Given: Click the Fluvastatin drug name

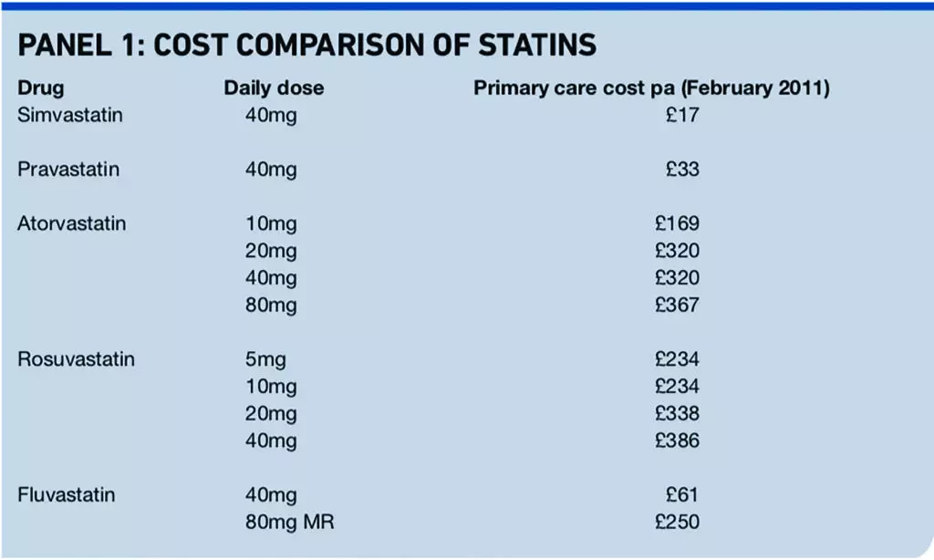Looking at the screenshot, I should (67, 494).
